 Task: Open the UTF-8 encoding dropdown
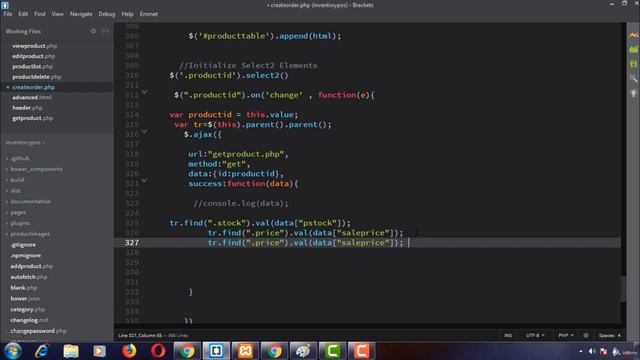pos(535,335)
